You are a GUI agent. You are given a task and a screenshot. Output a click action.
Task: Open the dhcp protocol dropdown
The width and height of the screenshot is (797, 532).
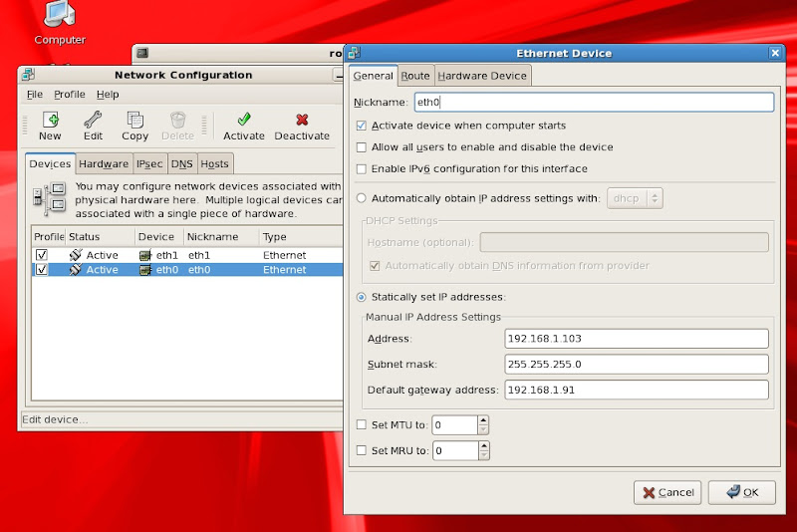tap(635, 198)
